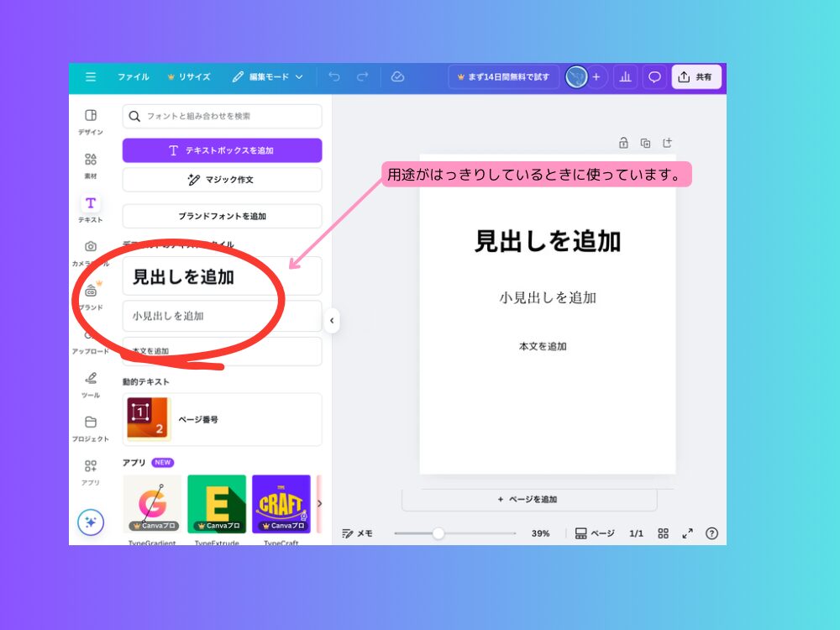Open the TypeGradient app thumbnail
This screenshot has height=630, width=840.
(153, 503)
